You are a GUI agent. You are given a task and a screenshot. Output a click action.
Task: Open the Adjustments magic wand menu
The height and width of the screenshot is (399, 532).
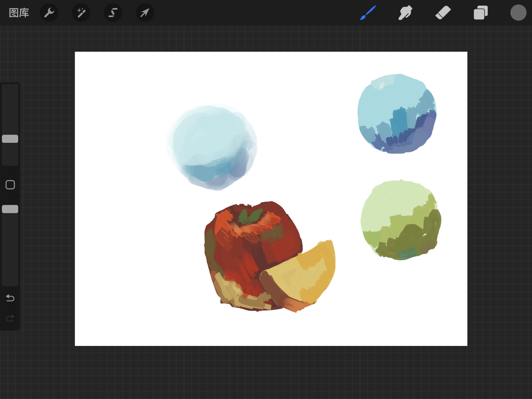81,13
